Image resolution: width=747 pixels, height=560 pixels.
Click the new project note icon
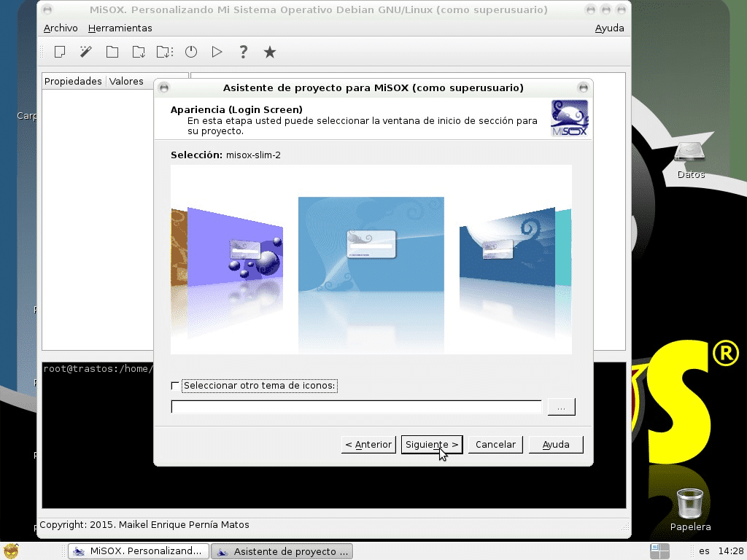coord(60,52)
